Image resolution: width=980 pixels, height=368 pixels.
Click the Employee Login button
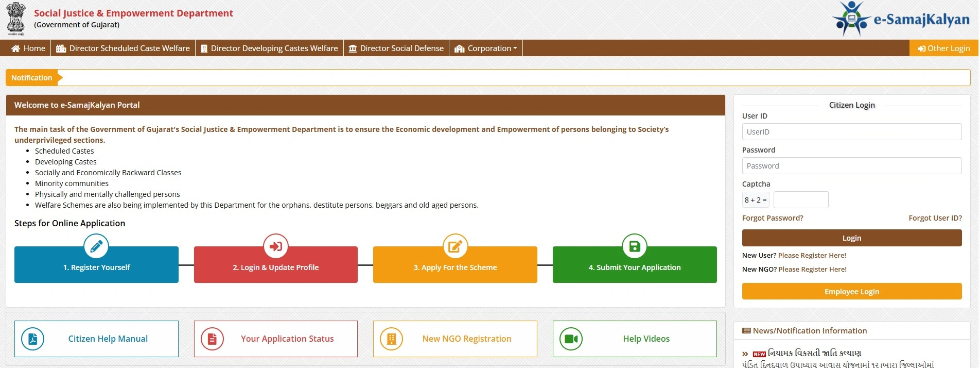[852, 292]
